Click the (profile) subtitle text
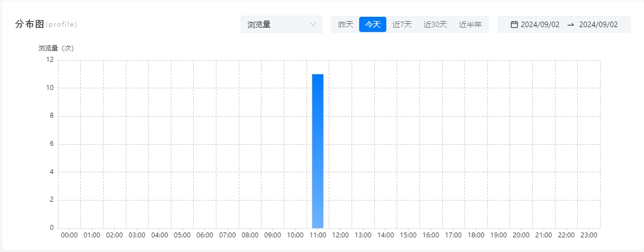644x252 pixels. pos(61,25)
